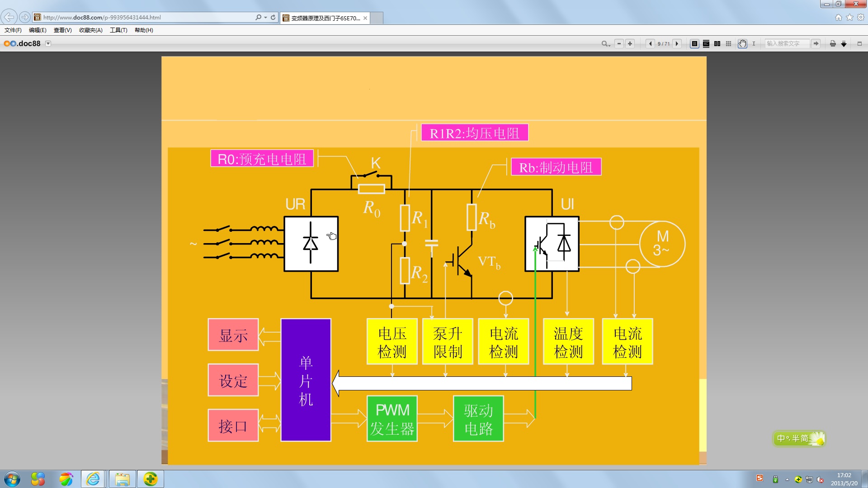Go to the previous document page
The height and width of the screenshot is (488, 868).
(x=651, y=44)
